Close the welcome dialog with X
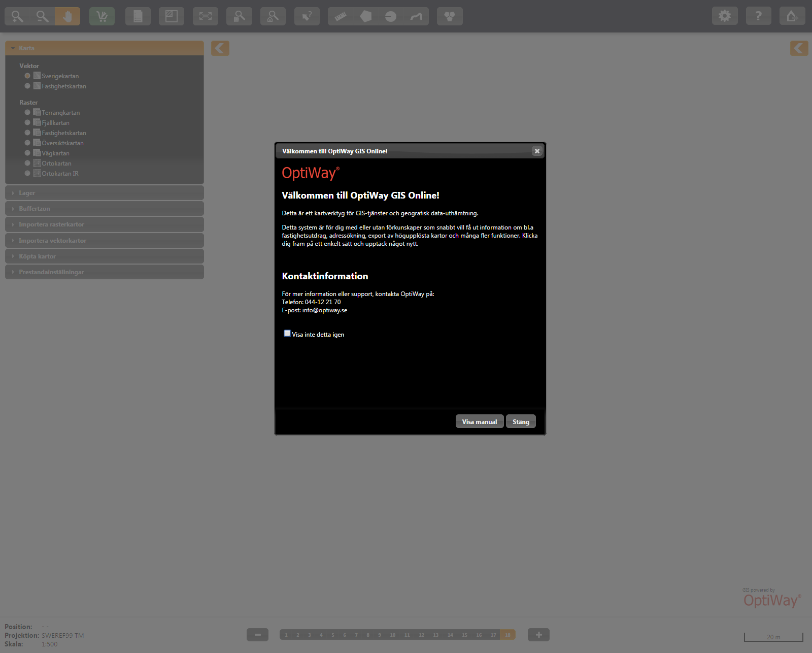The width and height of the screenshot is (812, 653). (x=537, y=151)
